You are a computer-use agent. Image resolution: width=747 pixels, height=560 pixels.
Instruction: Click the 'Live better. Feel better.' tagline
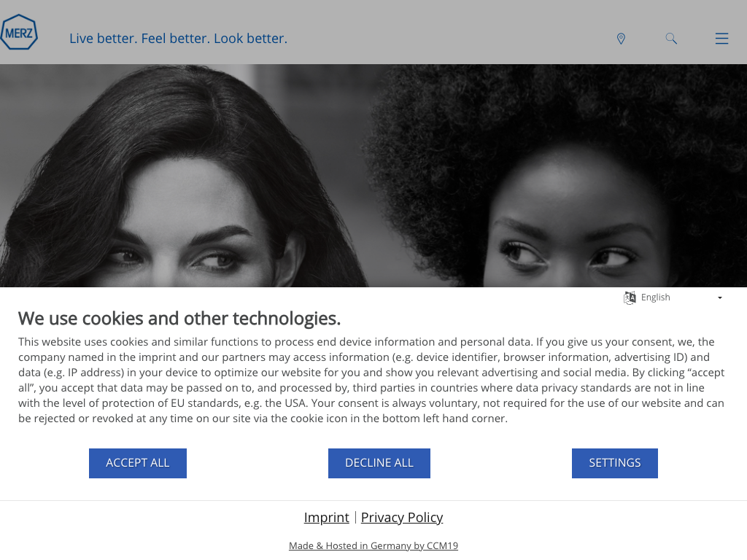(x=178, y=39)
